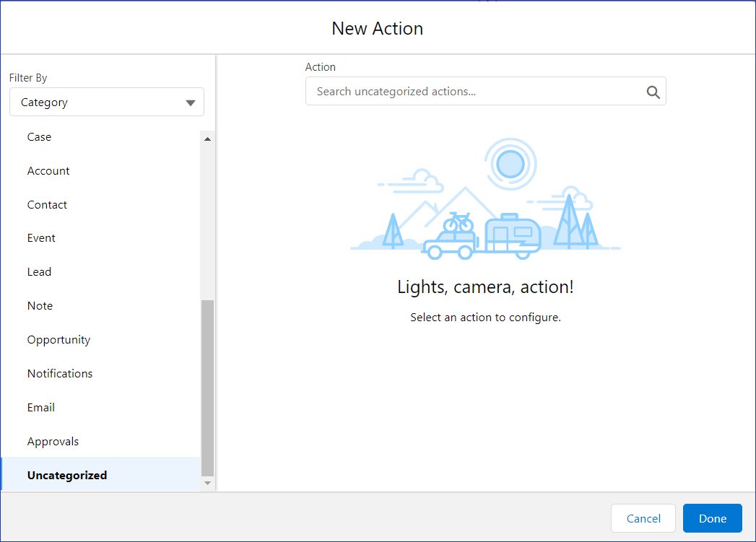Open the Note category
756x542 pixels.
click(x=40, y=306)
